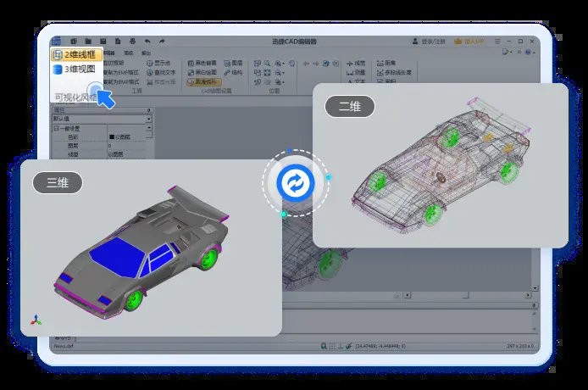
Task: Click the redo arrow in title bar
Action: [161, 41]
